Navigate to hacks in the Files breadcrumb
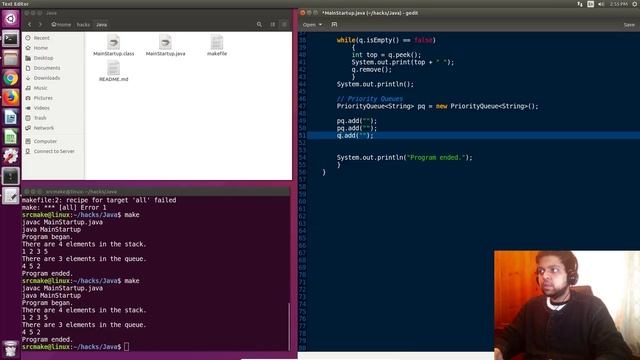Viewport: 640px width, 360px height. click(x=83, y=24)
